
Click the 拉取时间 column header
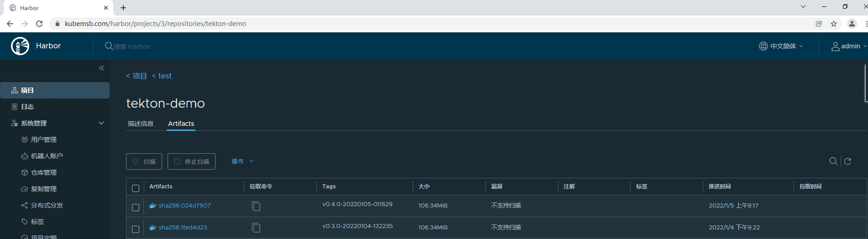pos(810,186)
